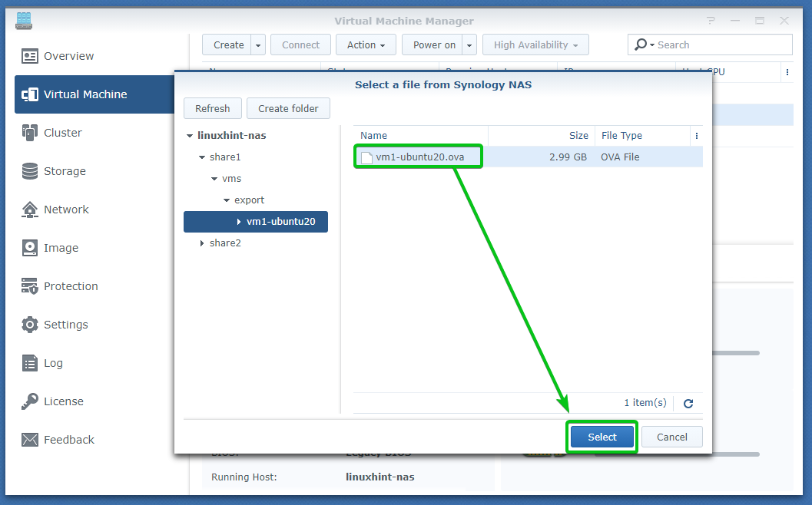Click the file list reload icon
Screen dimensions: 812x505
688,404
